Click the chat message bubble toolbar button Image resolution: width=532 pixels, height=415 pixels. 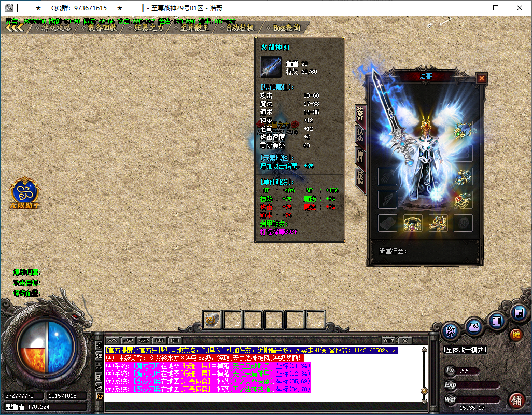click(175, 340)
